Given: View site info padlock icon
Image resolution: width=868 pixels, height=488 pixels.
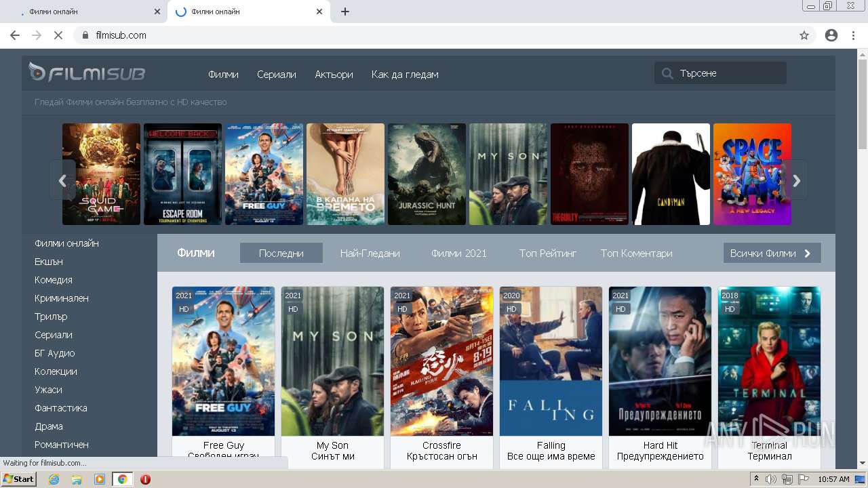Looking at the screenshot, I should 85,35.
